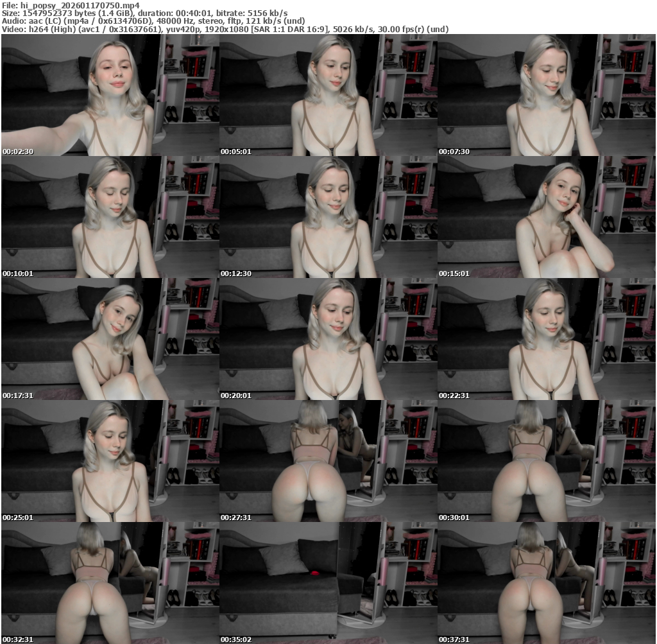
Task: Open the thumbnail stamped 00:05:01
Action: (328, 95)
